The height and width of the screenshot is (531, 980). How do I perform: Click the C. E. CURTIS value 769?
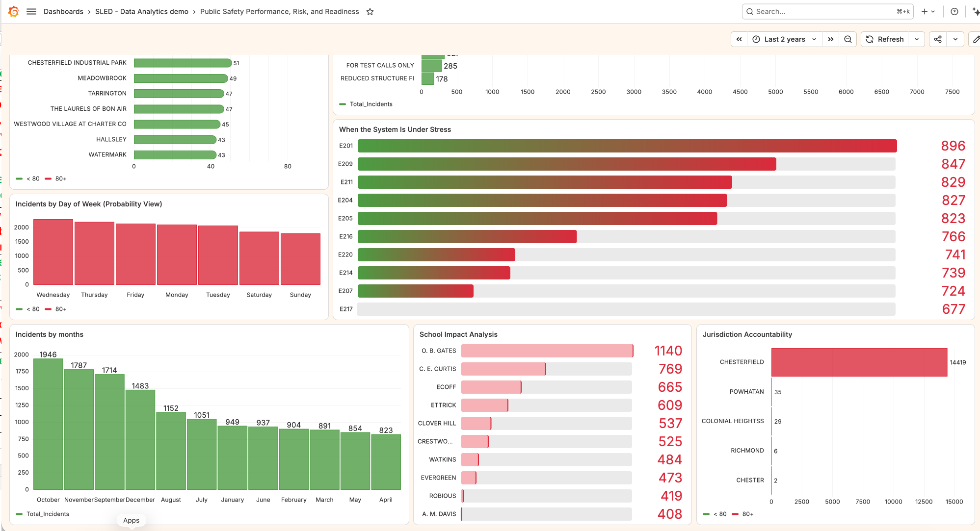coord(670,369)
